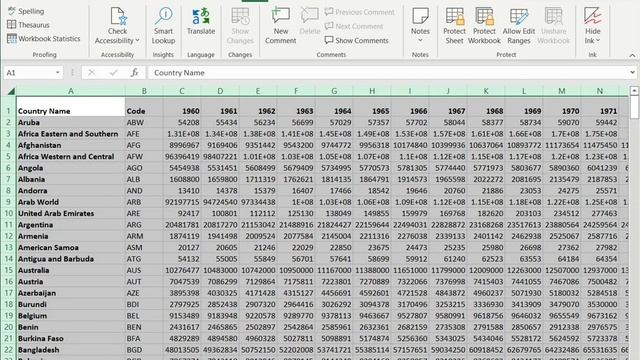Click Unshare Workbook
640x360 pixels.
[x=553, y=26]
